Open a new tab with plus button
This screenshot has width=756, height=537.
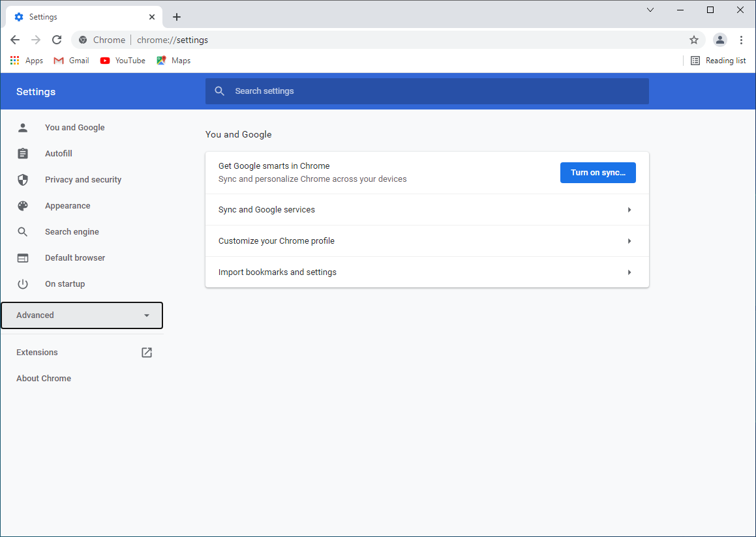coord(177,17)
